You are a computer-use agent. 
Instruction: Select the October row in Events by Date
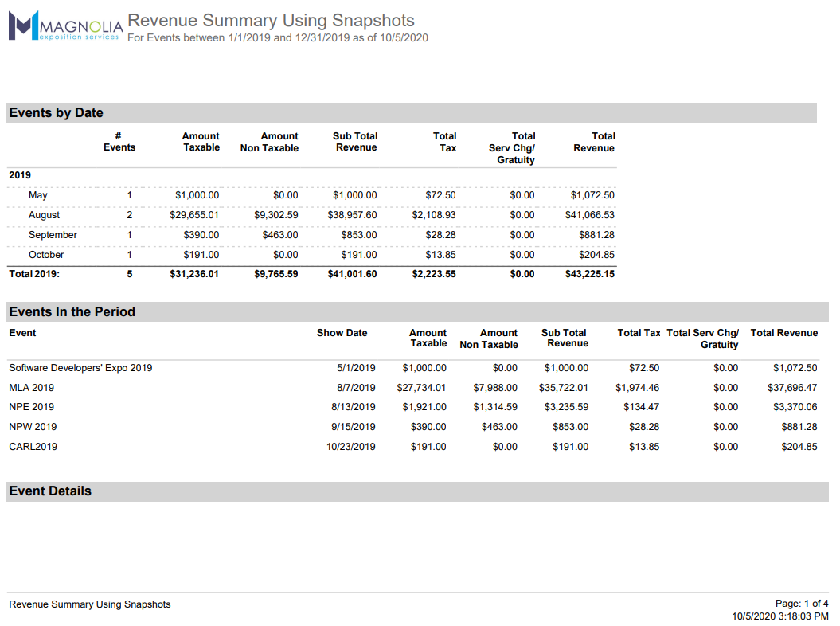[45, 254]
